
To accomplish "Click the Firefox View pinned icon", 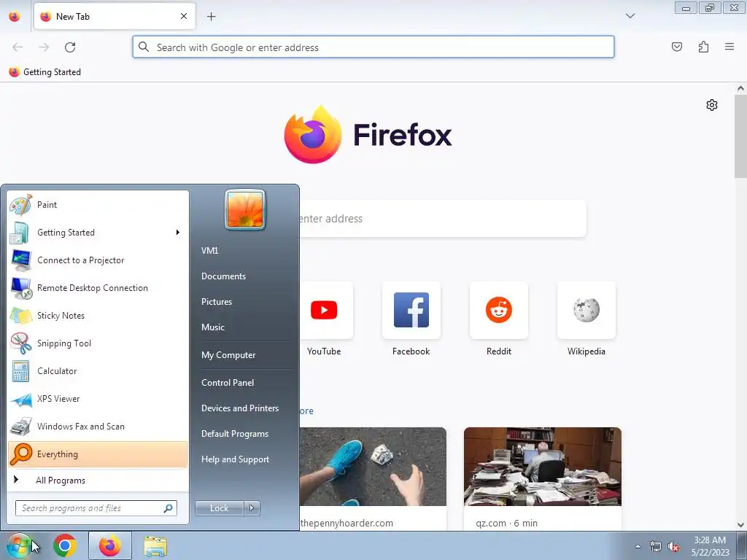I will pyautogui.click(x=15, y=16).
